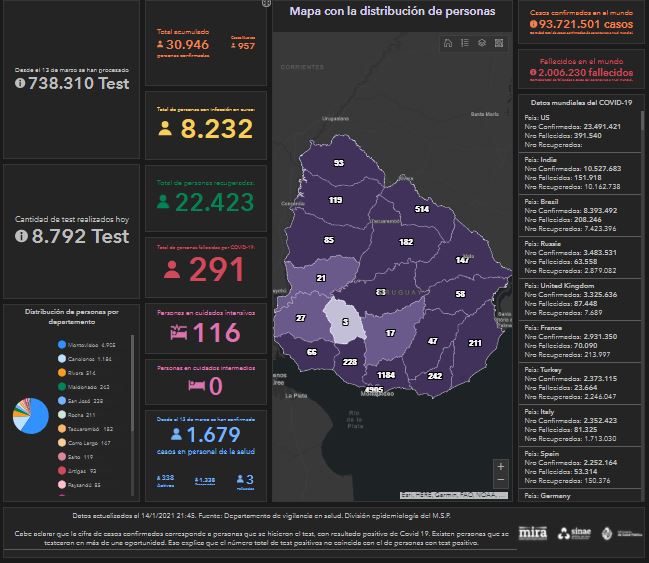Click the large blue pie chart slice
The image size is (649, 563).
pos(36,420)
